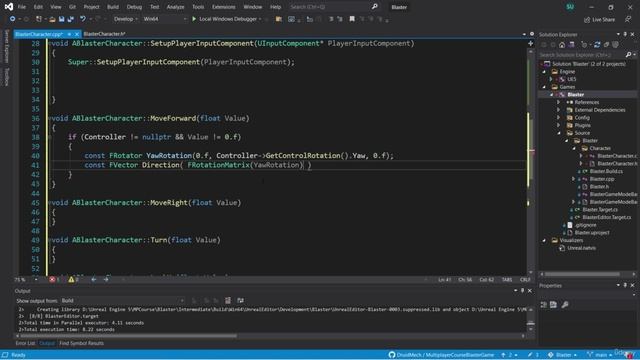Open the Develop configuration dropdown
The image size is (640, 360).
pos(125,19)
